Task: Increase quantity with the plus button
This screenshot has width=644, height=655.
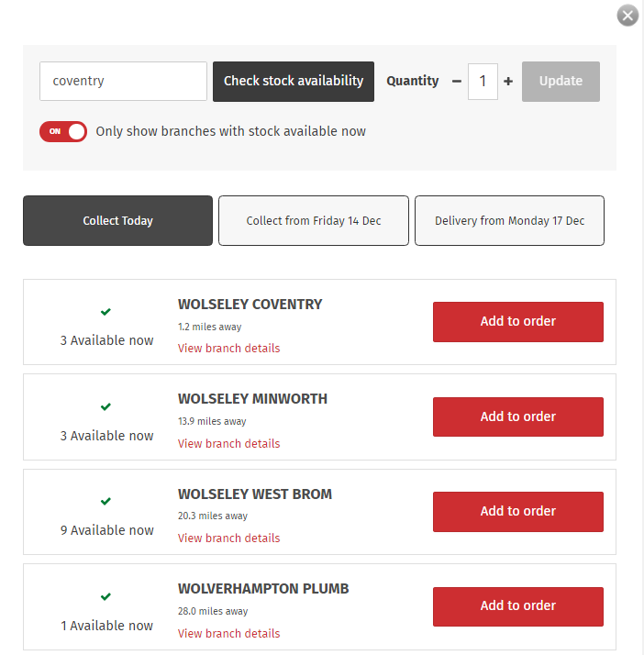Action: (x=508, y=82)
